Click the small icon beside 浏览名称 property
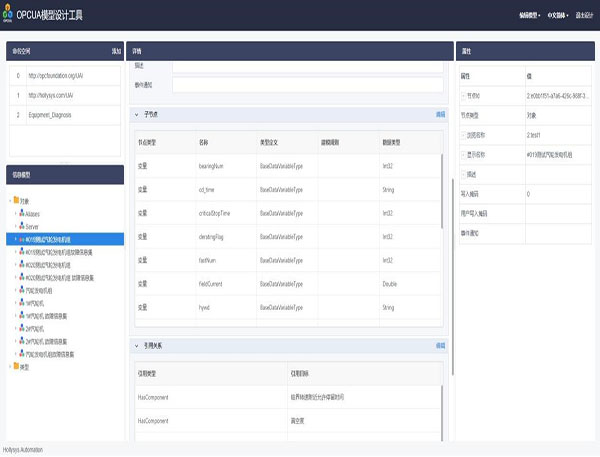 pos(463,134)
